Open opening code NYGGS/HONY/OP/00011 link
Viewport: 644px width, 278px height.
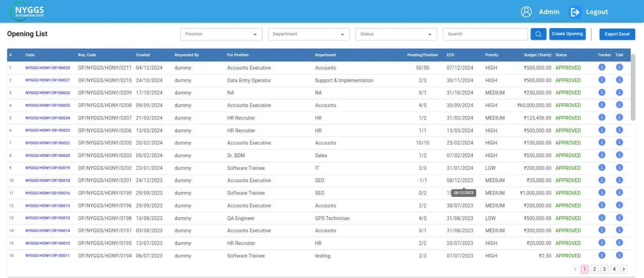[x=47, y=256]
